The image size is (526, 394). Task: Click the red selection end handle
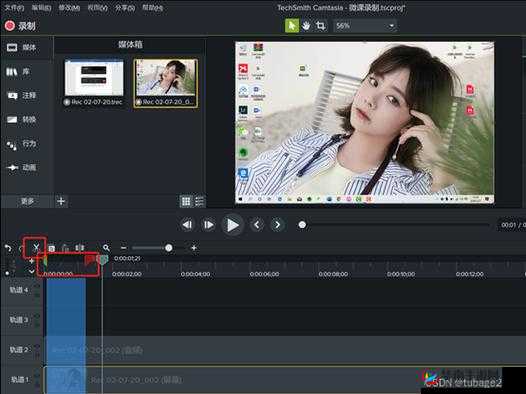tap(90, 260)
